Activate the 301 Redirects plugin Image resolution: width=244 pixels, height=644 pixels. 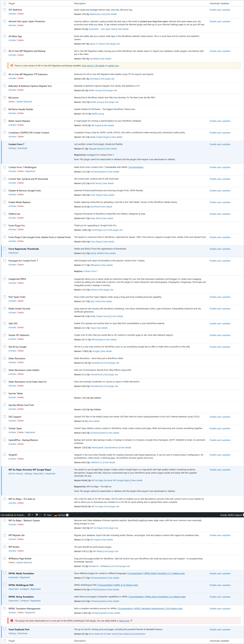12,14
